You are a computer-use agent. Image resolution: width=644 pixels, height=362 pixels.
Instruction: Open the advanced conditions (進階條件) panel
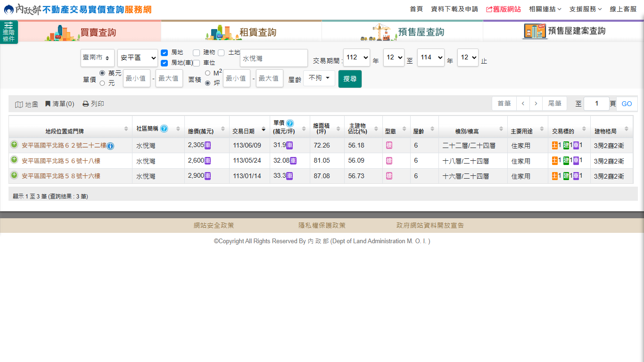click(x=8, y=32)
